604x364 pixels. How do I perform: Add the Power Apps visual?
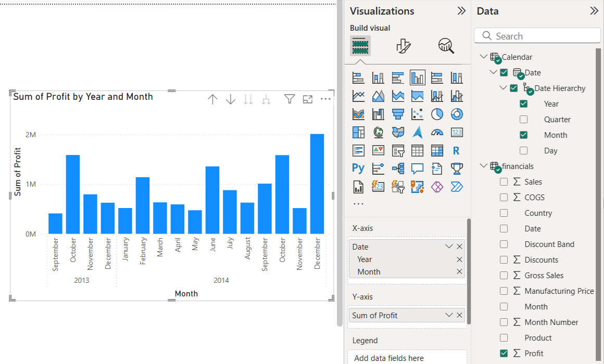coord(437,187)
